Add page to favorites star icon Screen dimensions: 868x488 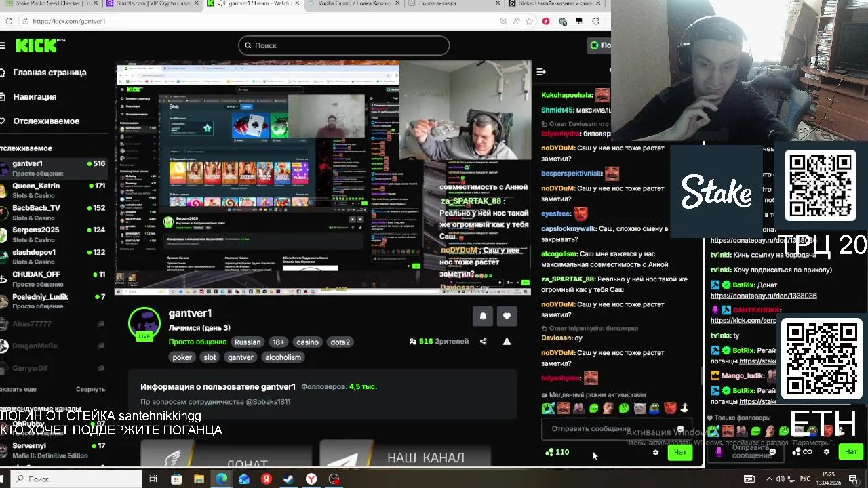click(530, 21)
